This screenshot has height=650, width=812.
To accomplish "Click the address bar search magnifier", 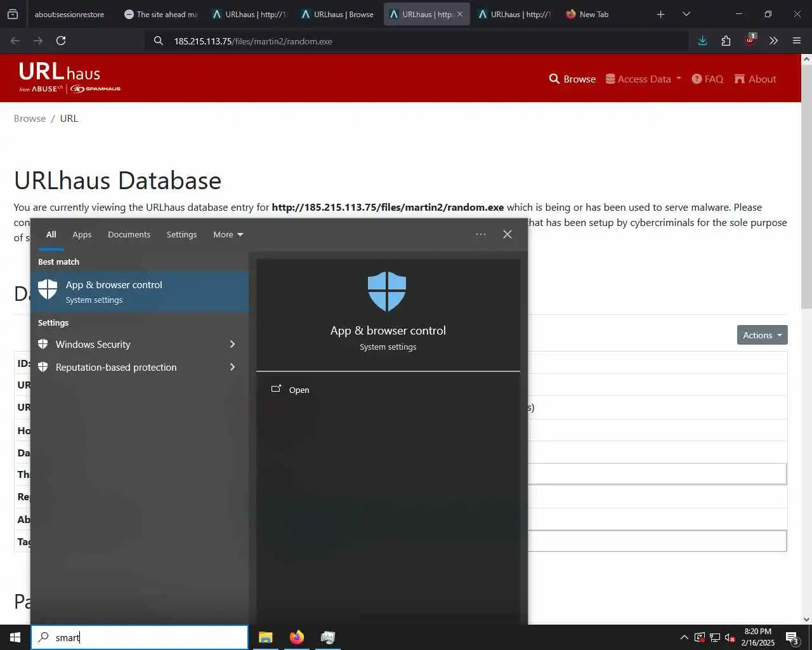I will click(x=159, y=41).
